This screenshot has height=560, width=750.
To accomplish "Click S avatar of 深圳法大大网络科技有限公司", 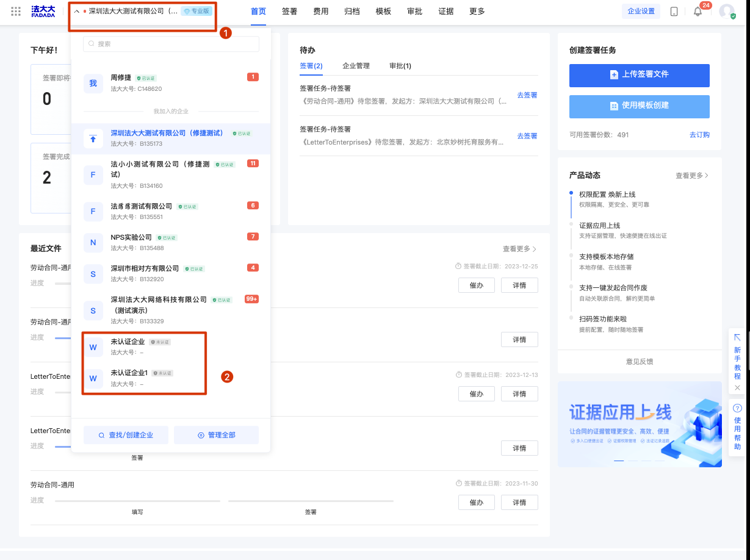I will [x=93, y=311].
